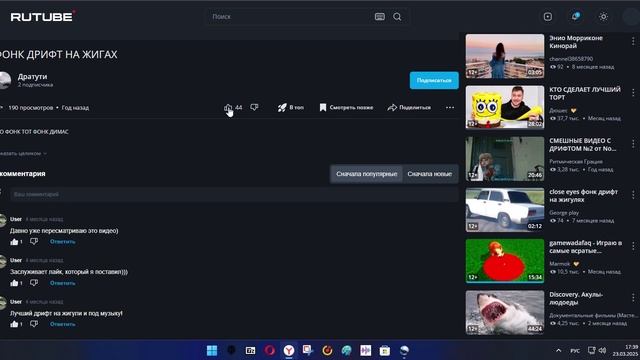Open options dots for Энио Морриконе video
Screen dimensions: 640x360
633,41
